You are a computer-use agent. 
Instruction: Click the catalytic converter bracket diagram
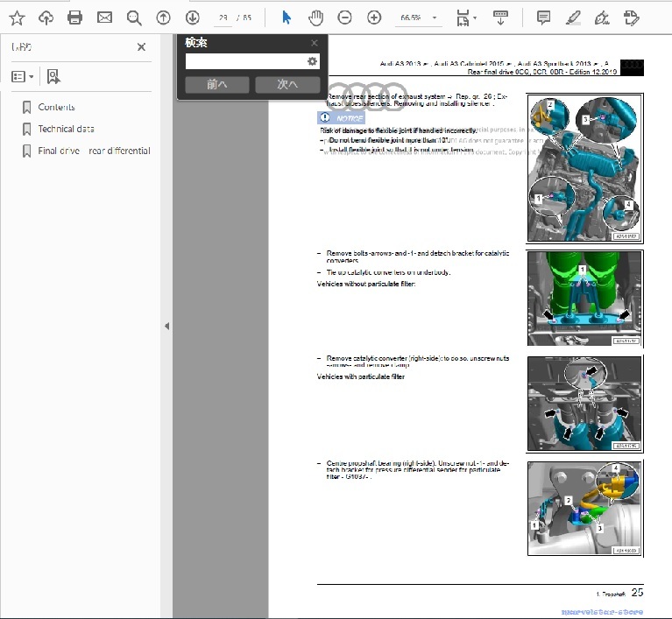[x=585, y=299]
